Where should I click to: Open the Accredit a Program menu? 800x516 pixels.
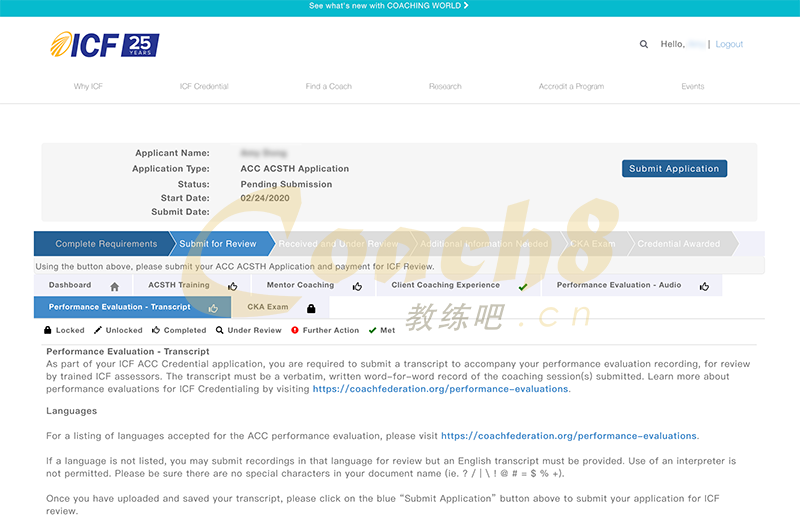coord(571,87)
